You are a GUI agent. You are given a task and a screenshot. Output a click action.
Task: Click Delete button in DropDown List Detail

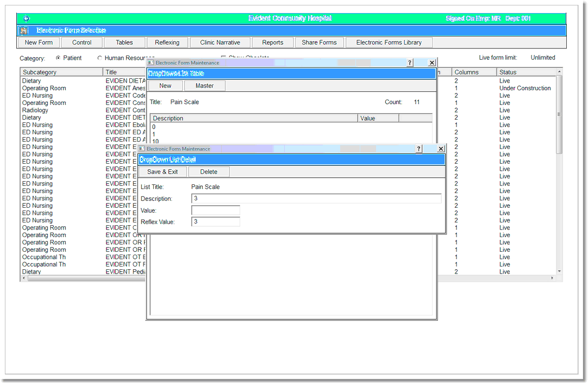tap(209, 171)
